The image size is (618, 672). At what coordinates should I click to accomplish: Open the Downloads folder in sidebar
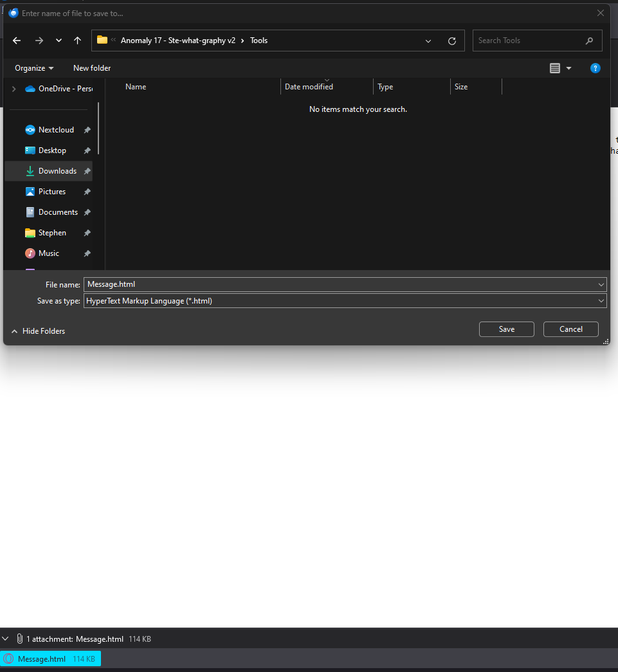click(x=57, y=171)
